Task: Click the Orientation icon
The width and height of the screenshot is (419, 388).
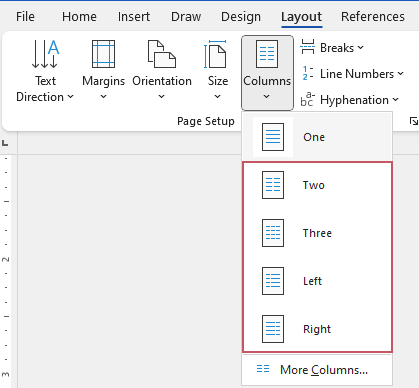Action: click(x=162, y=54)
